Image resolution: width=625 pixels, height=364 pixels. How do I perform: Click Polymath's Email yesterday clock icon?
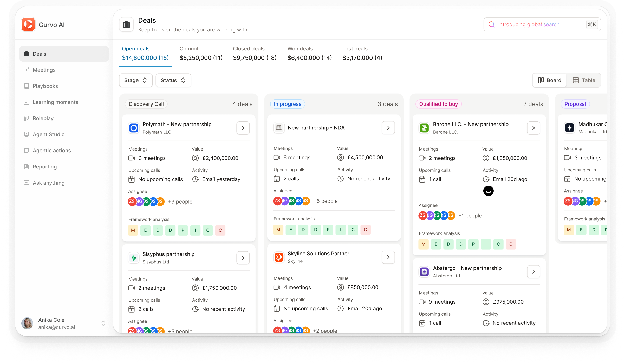tap(195, 179)
